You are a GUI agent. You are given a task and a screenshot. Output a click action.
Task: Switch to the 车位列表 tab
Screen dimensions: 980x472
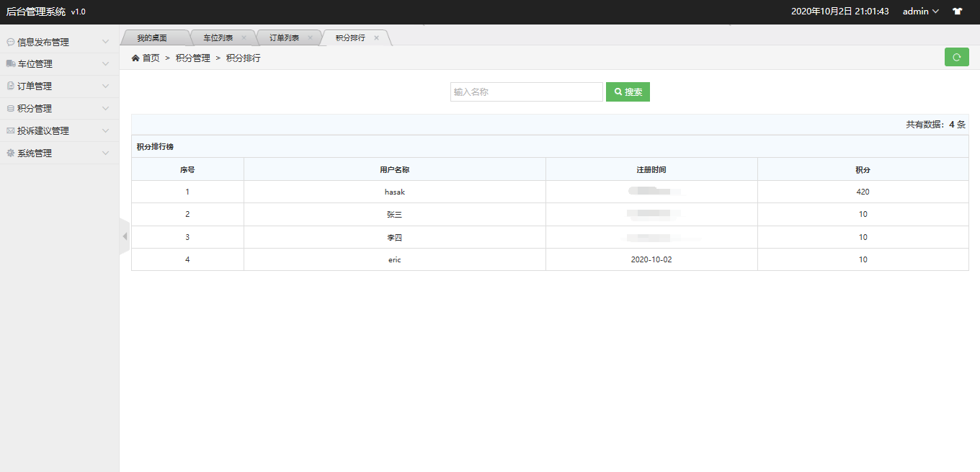pos(218,37)
